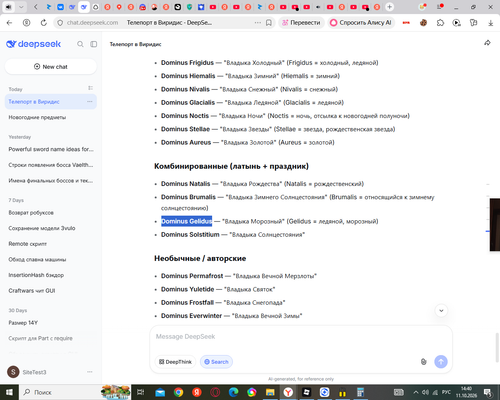Open the chat Строки появления босса Vaelth
500x400 pixels.
[51, 165]
